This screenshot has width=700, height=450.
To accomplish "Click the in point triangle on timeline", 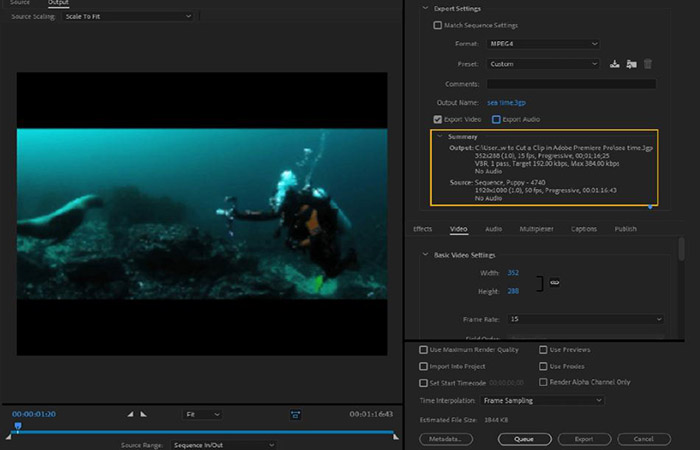I will (8, 436).
